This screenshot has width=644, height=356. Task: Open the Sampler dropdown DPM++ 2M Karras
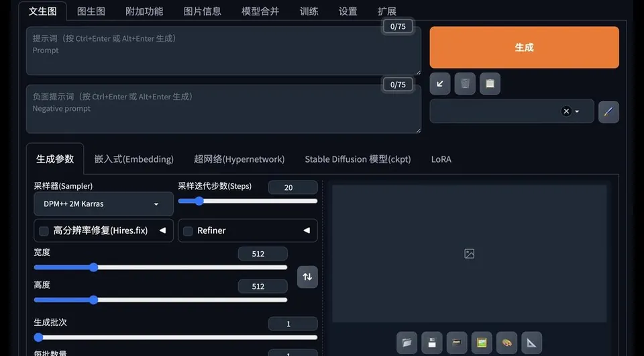103,204
